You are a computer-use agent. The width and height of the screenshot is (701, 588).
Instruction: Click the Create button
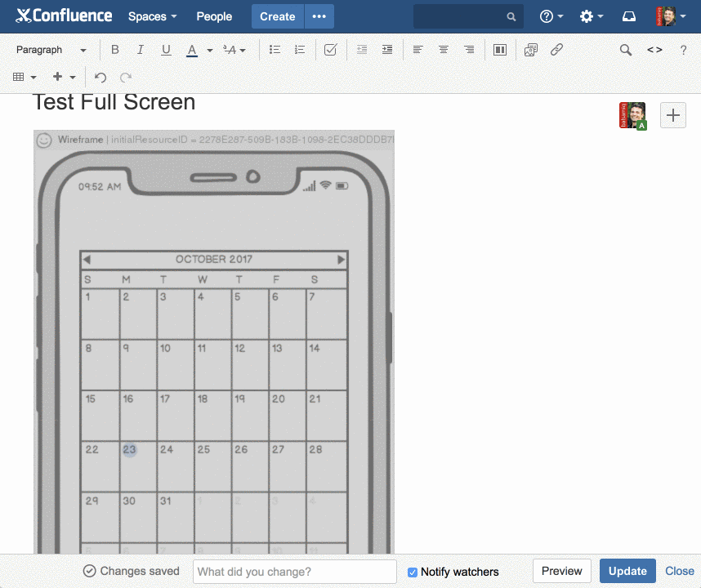(278, 16)
